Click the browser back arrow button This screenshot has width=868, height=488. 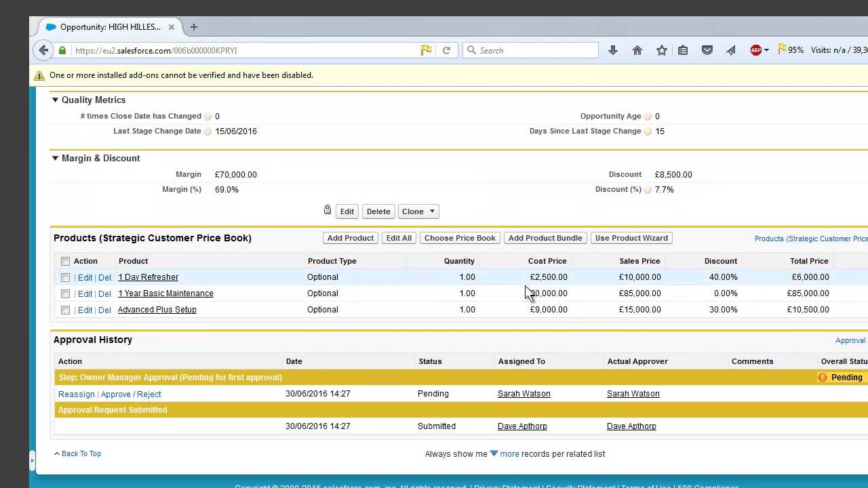[x=43, y=50]
